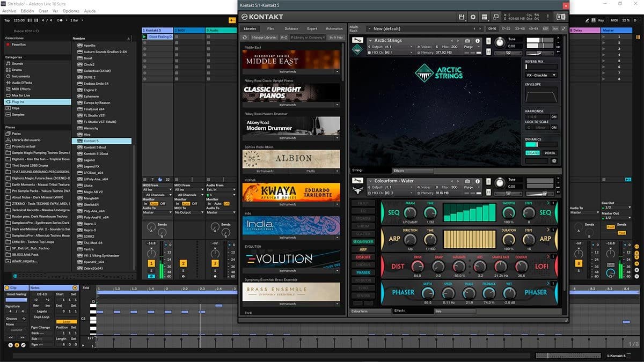Click Dupl.Loop button in Notes panel
Viewport: 644px width, 362px height.
[x=41, y=316]
